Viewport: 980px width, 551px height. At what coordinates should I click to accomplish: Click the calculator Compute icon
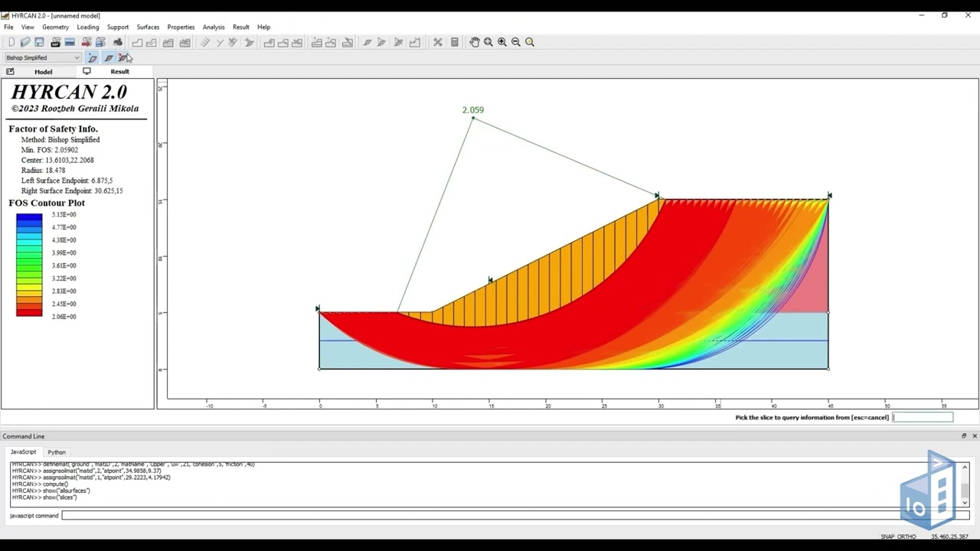455,42
